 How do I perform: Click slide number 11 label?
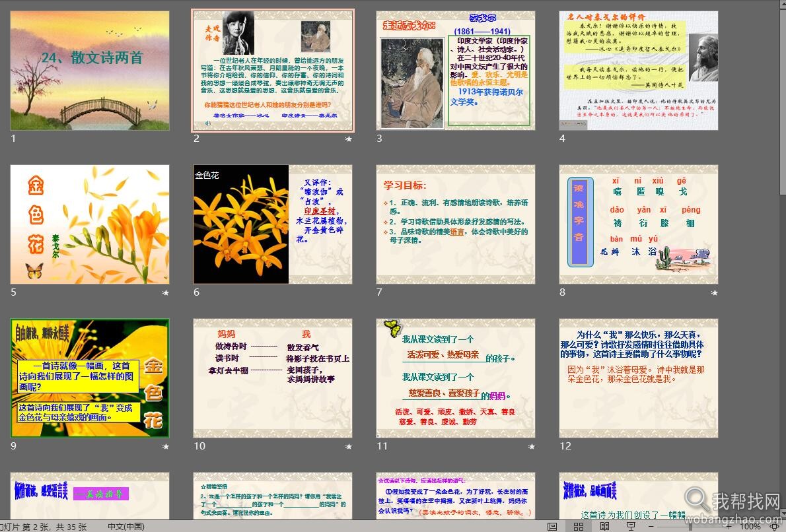[382, 446]
